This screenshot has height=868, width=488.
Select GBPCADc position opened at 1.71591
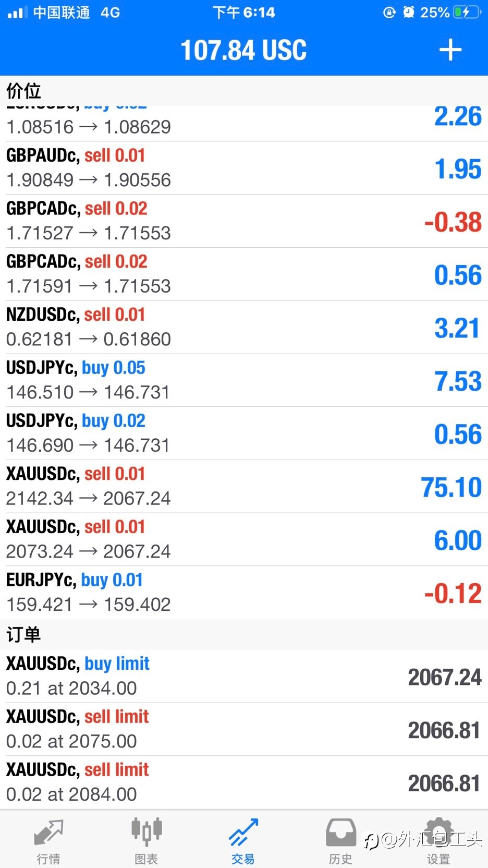pyautogui.click(x=244, y=274)
